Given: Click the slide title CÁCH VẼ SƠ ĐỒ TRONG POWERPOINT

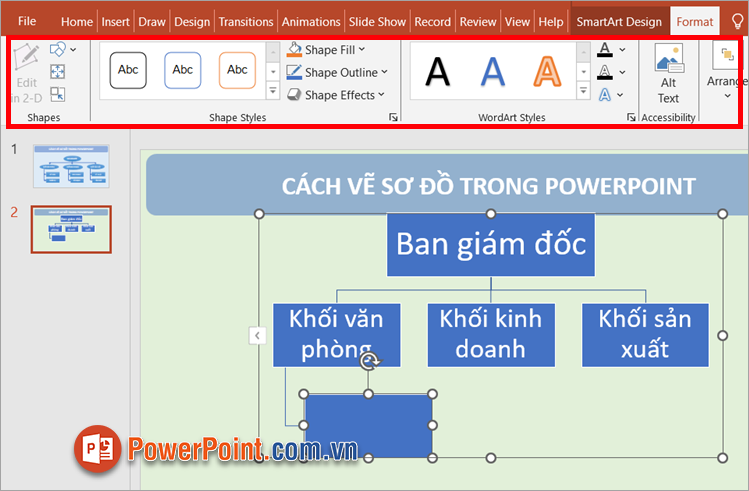Looking at the screenshot, I should coord(488,186).
